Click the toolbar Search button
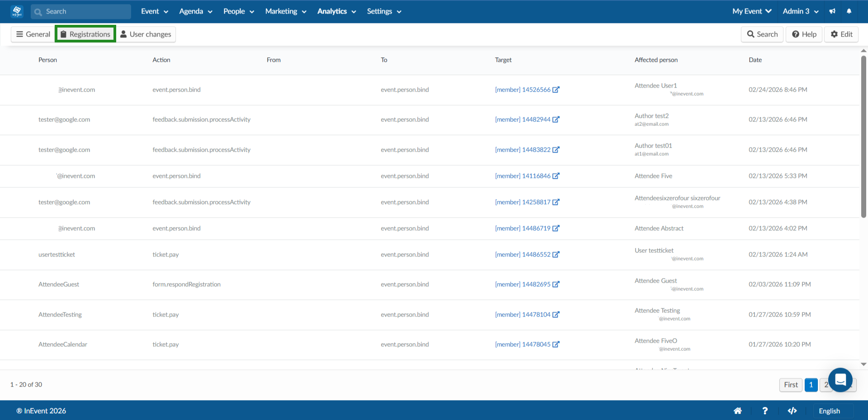 pos(762,34)
